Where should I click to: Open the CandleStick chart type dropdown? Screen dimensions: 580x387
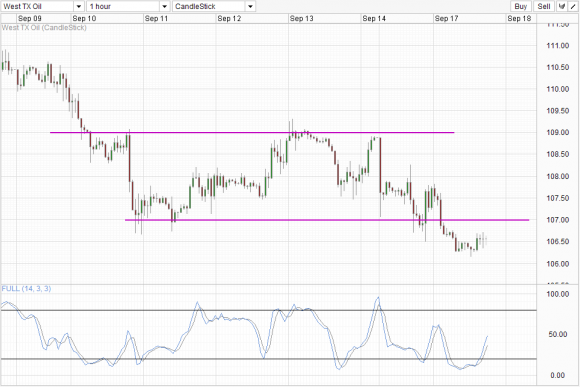click(x=214, y=6)
